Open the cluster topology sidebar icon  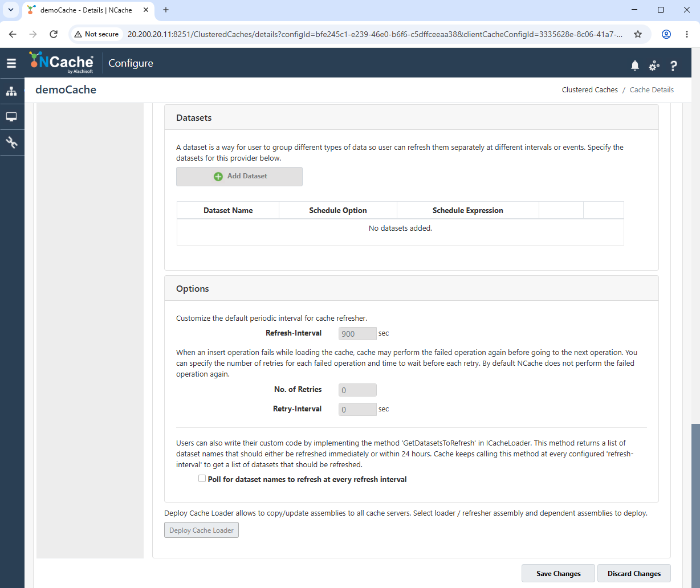(11, 91)
